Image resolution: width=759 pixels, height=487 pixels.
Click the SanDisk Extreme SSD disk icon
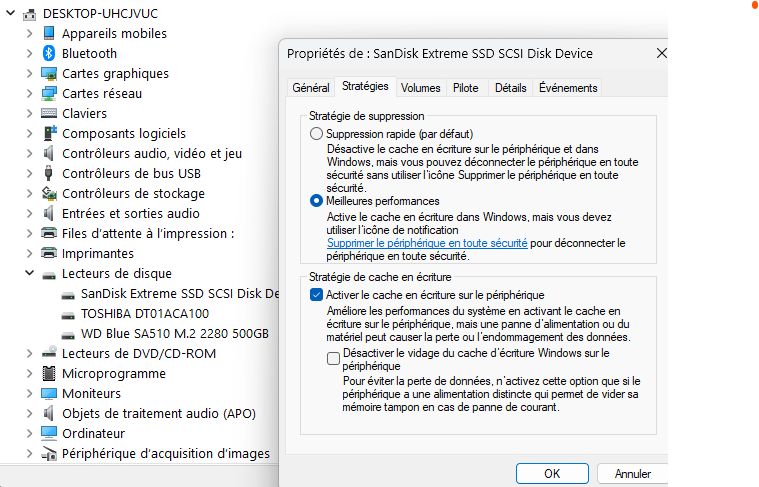point(68,295)
